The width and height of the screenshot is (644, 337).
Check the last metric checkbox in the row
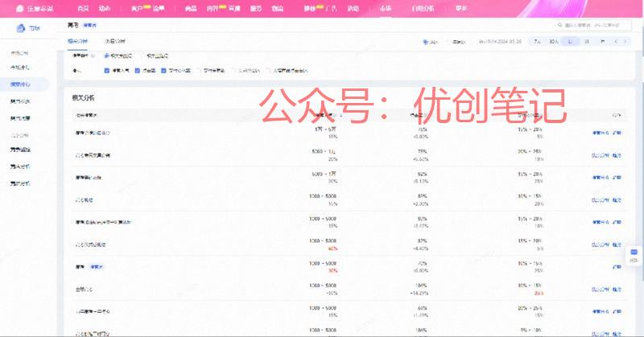[269, 71]
